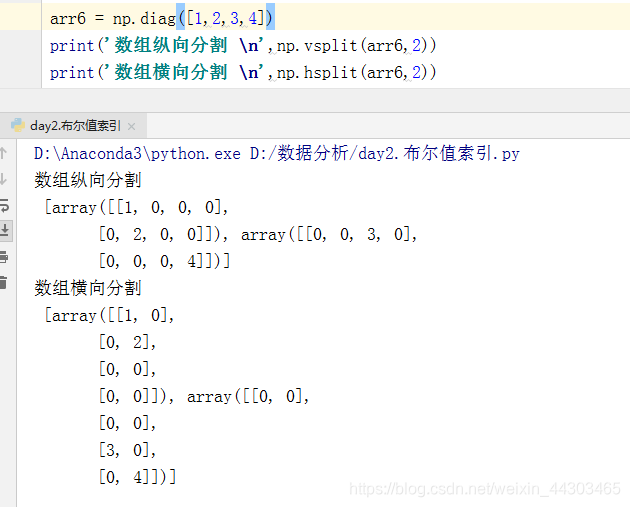Click the down stack trace arrow icon

click(3, 179)
